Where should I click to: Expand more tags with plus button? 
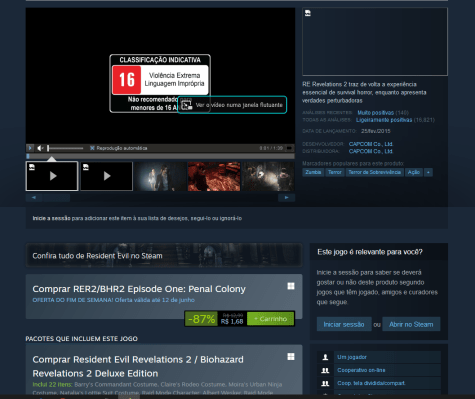[x=428, y=172]
